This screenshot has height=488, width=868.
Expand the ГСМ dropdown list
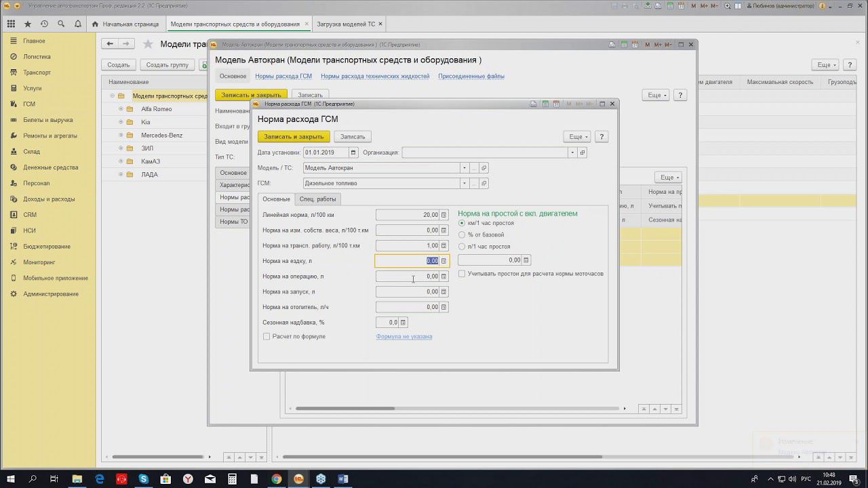[x=465, y=184]
